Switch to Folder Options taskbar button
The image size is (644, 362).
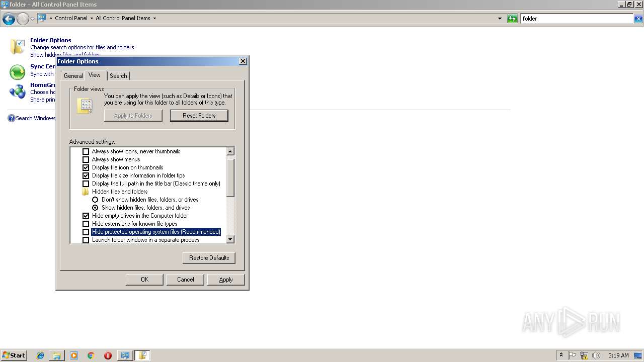click(142, 355)
